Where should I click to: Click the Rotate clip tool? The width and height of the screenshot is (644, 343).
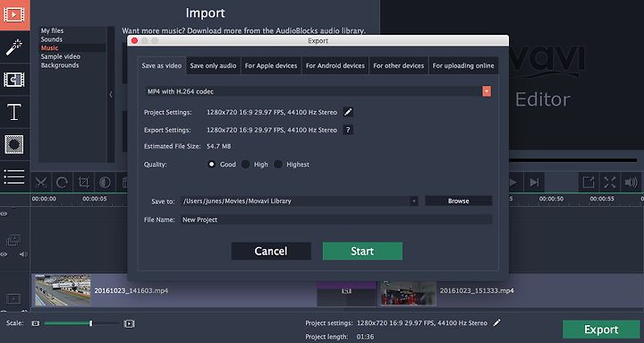62,182
